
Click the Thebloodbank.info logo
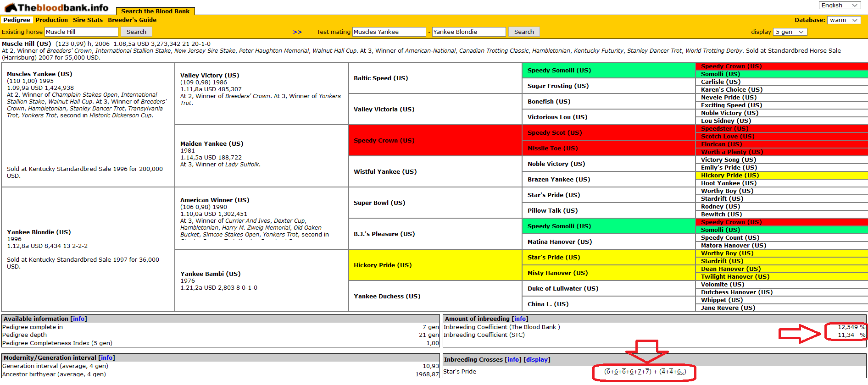(x=56, y=7)
